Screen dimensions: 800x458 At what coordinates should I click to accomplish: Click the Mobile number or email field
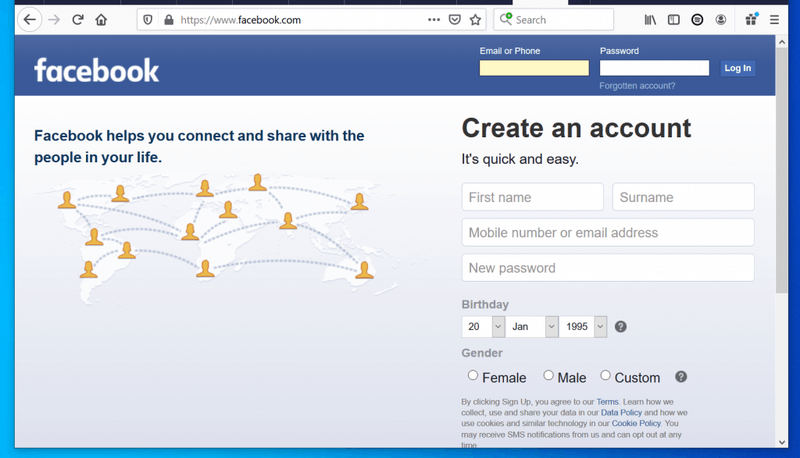(608, 233)
